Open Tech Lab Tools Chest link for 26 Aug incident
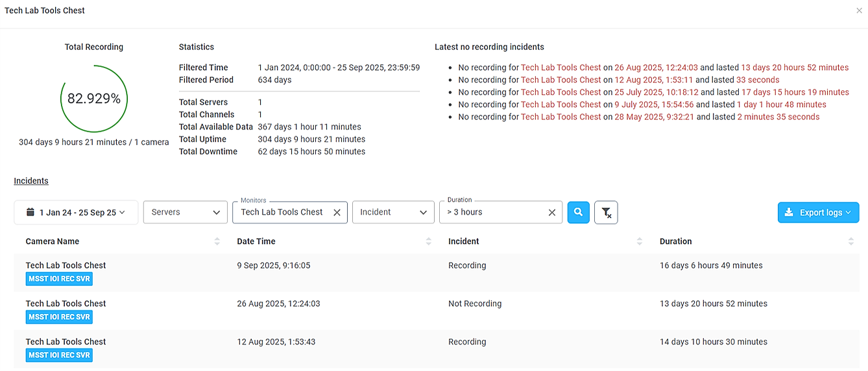 tap(561, 67)
